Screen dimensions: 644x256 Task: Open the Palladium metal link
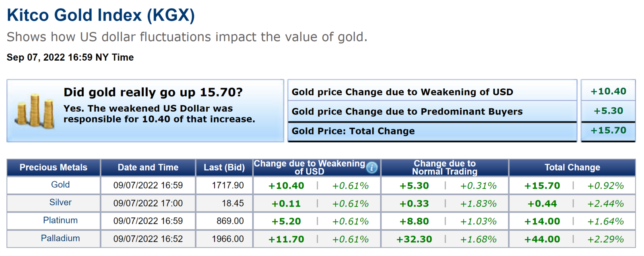[60, 238]
